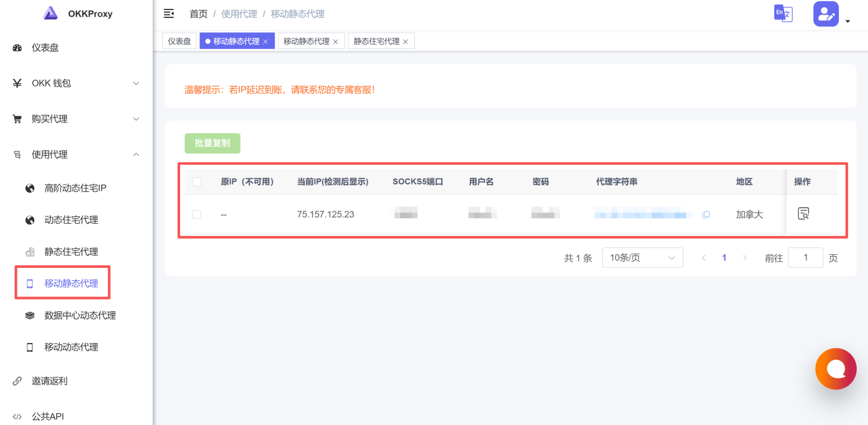This screenshot has height=425, width=868.
Task: Open 高阶动态住宅IP page
Action: tap(76, 188)
